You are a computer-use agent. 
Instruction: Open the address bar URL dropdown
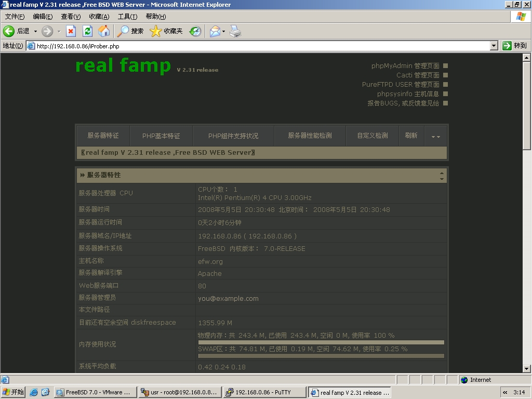tap(494, 46)
